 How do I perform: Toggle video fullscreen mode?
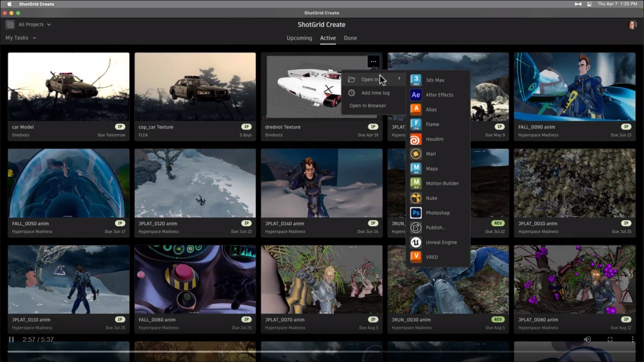pyautogui.click(x=610, y=339)
